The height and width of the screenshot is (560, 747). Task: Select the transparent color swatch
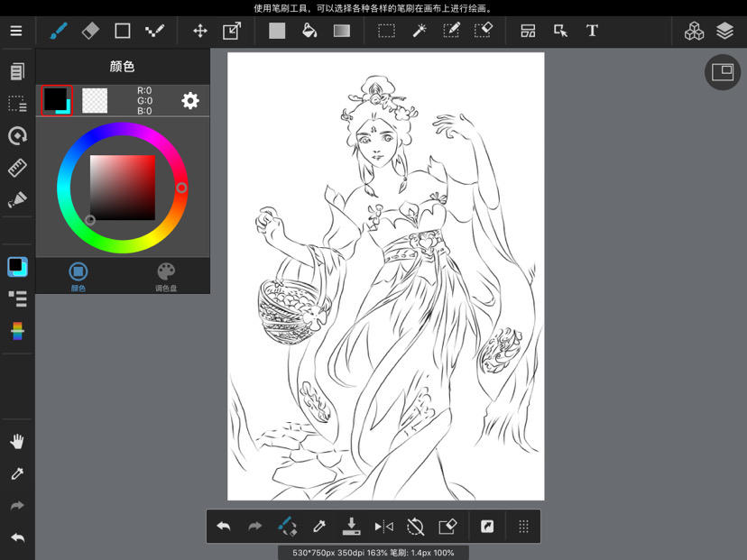(95, 100)
